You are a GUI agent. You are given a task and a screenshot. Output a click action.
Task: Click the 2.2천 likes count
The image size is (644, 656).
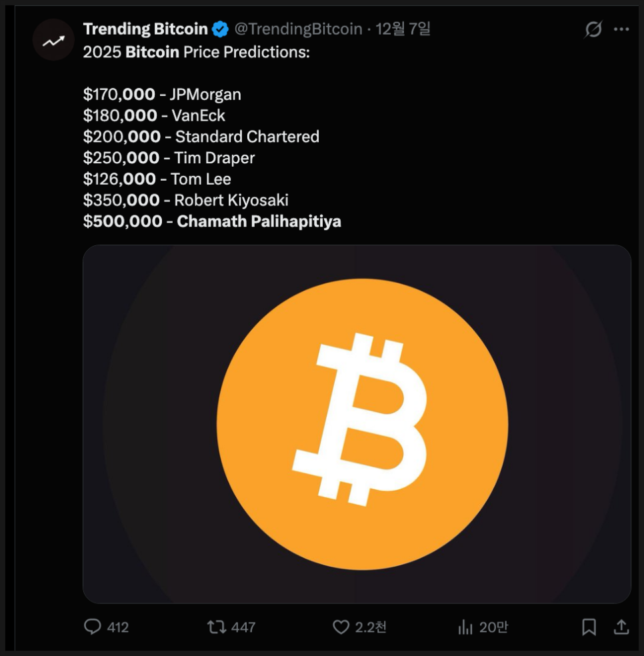tap(370, 627)
